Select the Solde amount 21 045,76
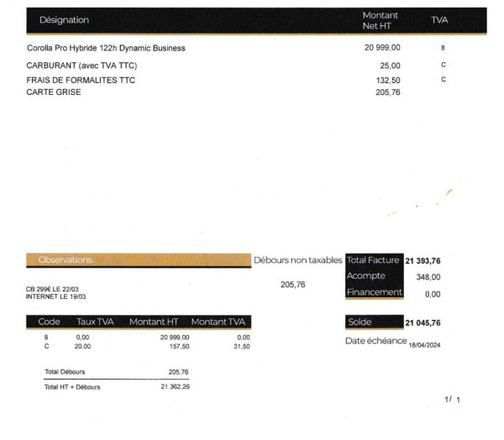The image size is (504, 440). tap(423, 322)
